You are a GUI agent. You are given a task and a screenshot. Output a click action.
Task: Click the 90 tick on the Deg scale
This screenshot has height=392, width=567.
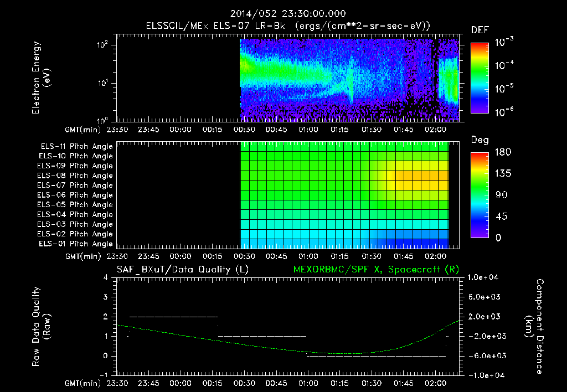point(502,195)
